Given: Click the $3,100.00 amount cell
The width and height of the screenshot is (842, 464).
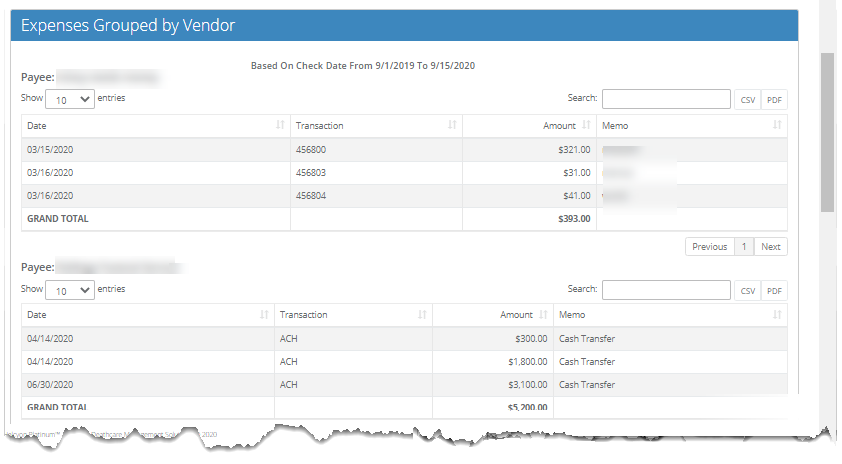Looking at the screenshot, I should click(x=493, y=385).
